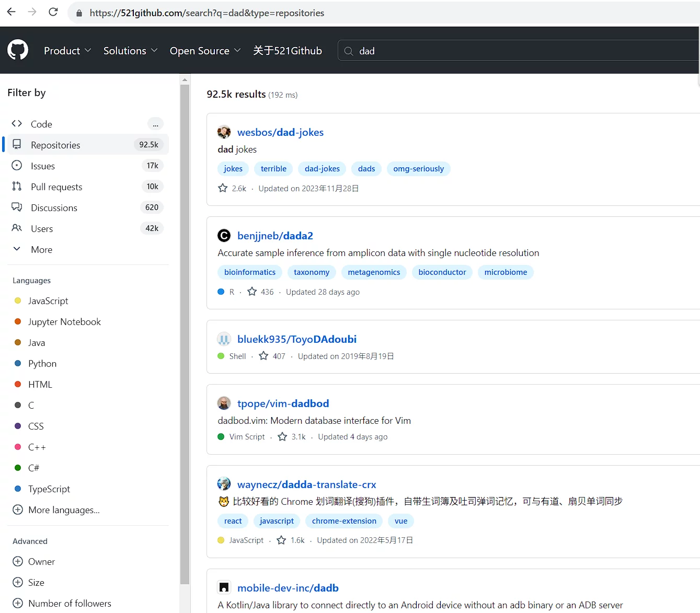Click the search magnifier icon
The image size is (700, 613).
click(x=349, y=51)
